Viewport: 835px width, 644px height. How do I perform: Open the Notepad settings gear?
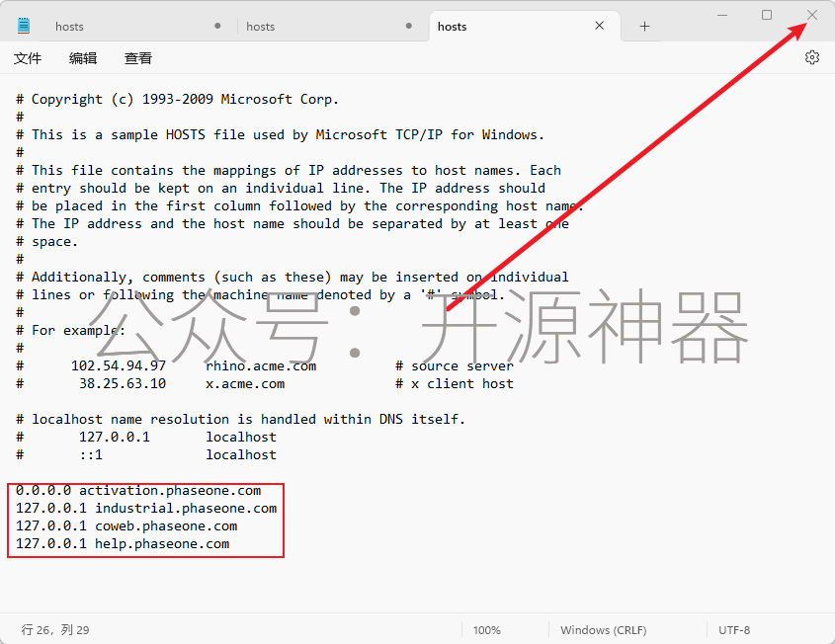point(811,57)
